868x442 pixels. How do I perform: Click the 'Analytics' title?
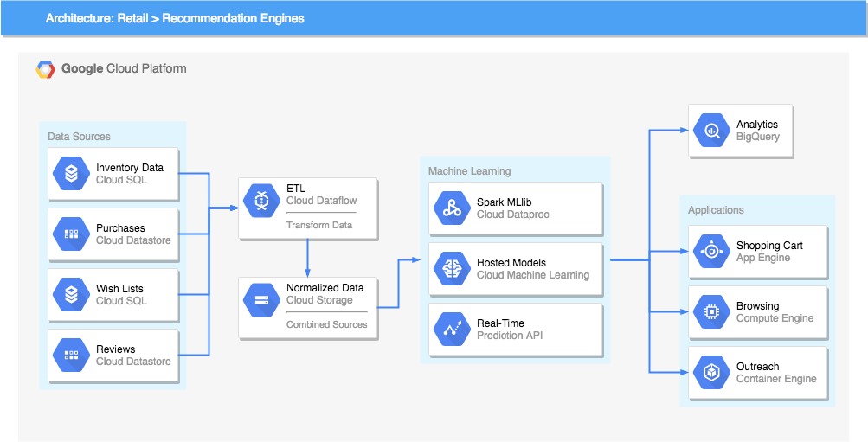[x=756, y=125]
